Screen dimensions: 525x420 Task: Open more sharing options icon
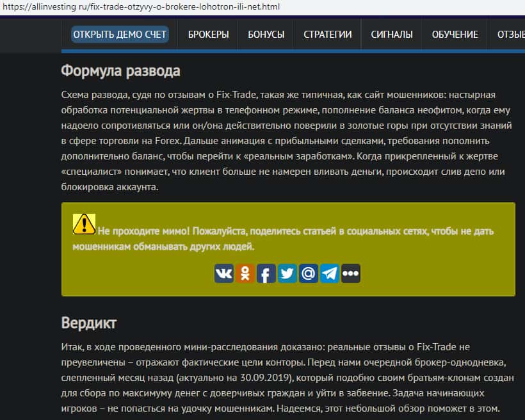tap(351, 273)
